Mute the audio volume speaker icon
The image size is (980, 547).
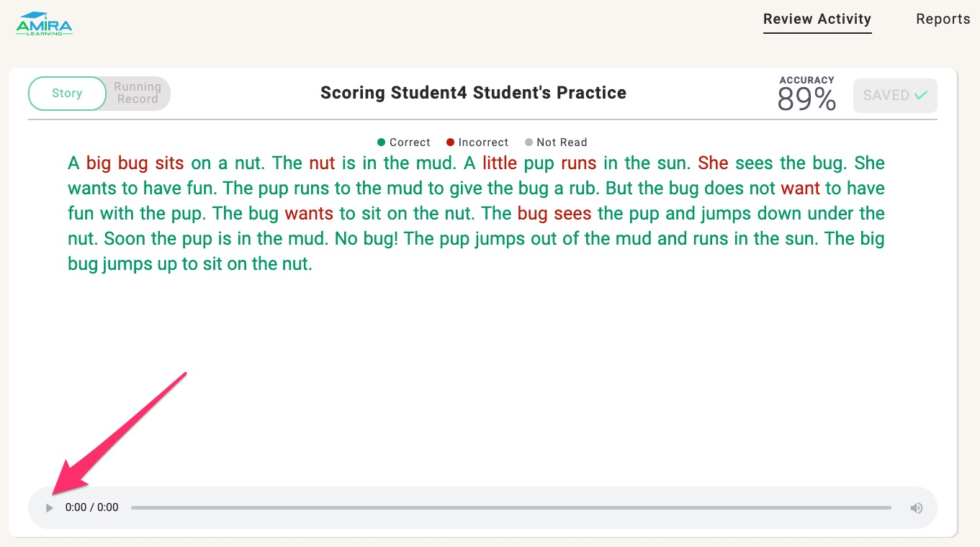[x=917, y=508]
